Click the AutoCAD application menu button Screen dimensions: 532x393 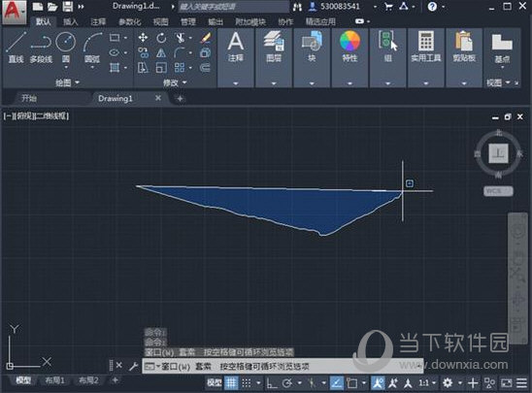pyautogui.click(x=14, y=12)
